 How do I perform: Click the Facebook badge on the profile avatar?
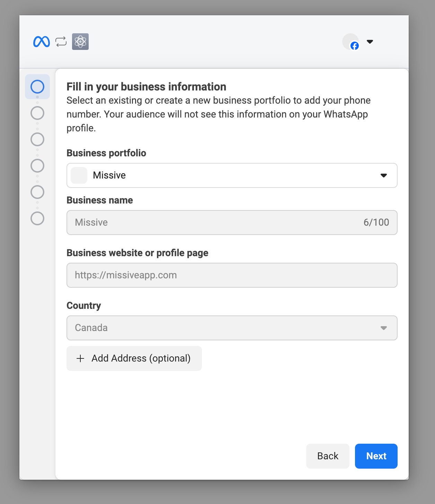point(354,46)
